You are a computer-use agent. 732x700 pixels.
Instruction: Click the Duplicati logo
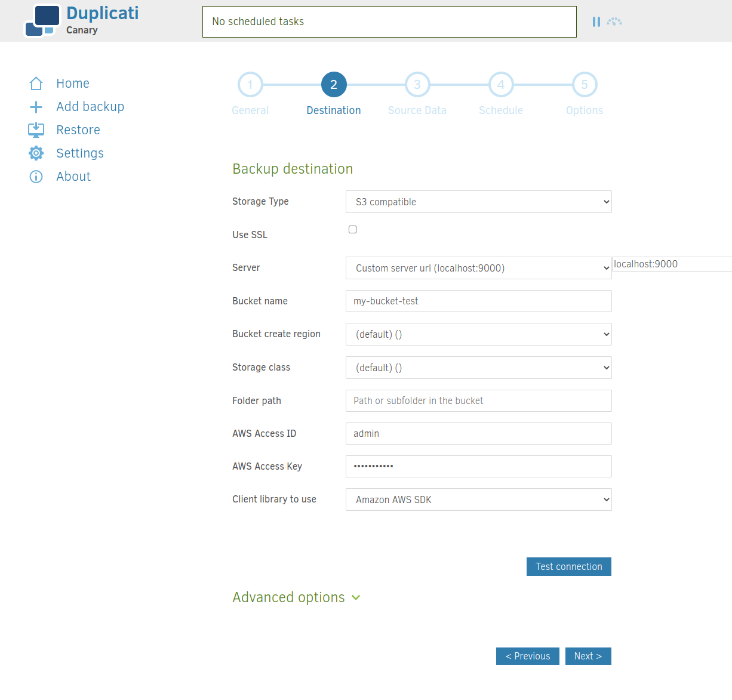click(x=42, y=20)
